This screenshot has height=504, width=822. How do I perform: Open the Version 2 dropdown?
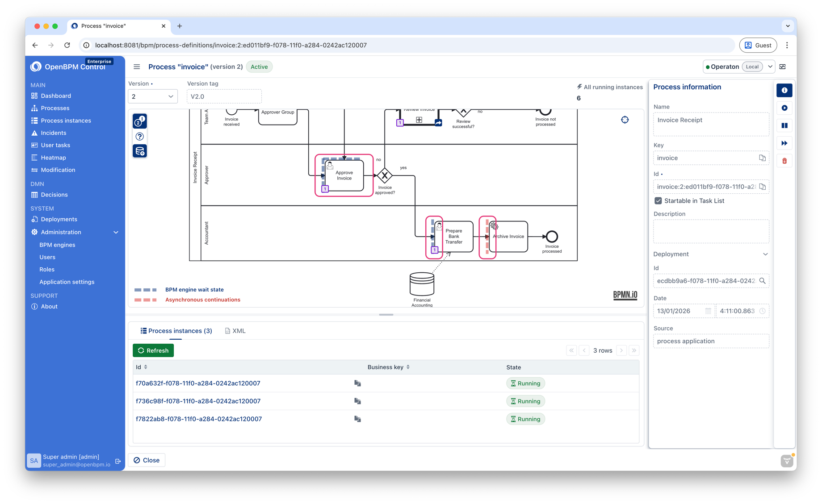click(153, 96)
